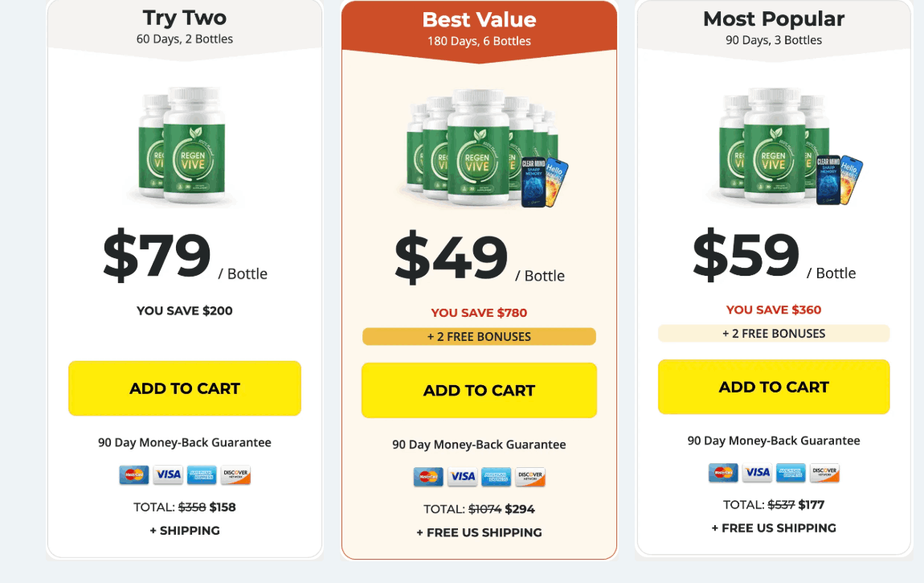Add the 3 bottle Most Popular package to cart
Image resolution: width=924 pixels, height=583 pixels.
[x=774, y=387]
